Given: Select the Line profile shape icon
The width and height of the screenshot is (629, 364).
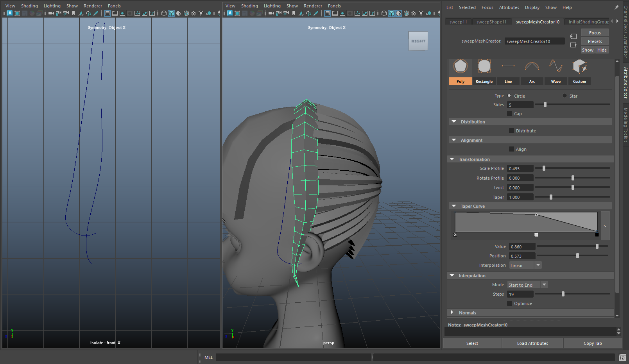Looking at the screenshot, I should (508, 66).
